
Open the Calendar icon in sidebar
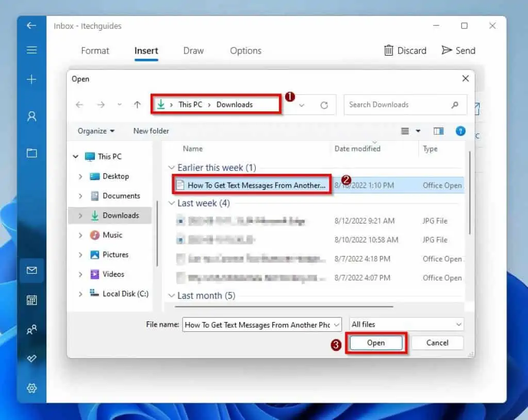pos(31,300)
